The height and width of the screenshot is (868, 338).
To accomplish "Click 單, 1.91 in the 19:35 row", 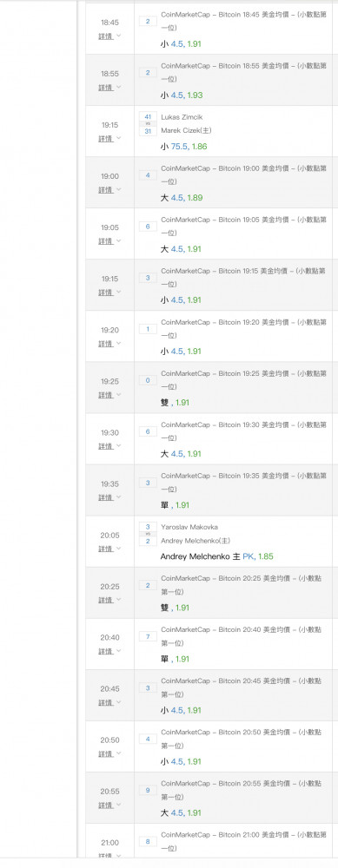I will [x=175, y=505].
